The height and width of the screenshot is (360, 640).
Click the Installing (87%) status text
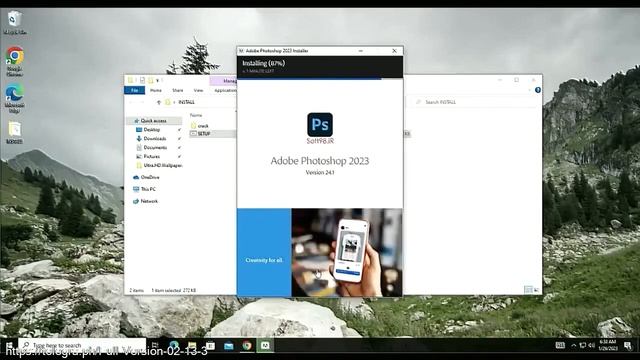(264, 63)
